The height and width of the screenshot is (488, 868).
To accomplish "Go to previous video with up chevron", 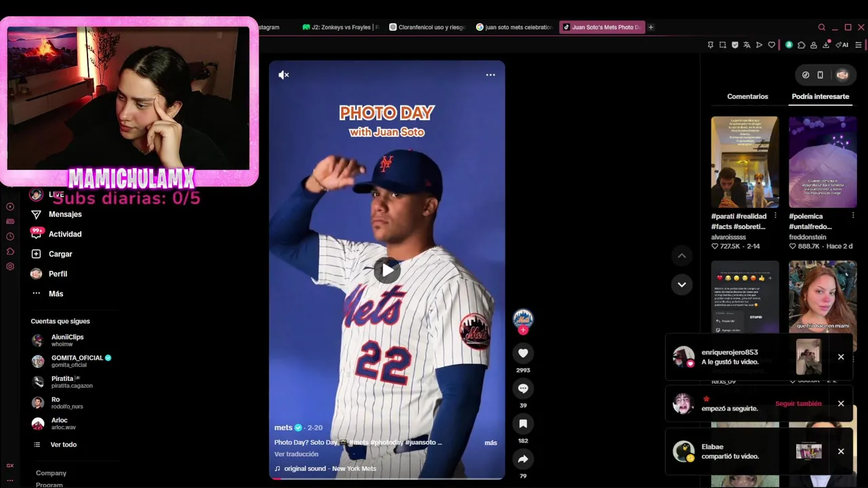I will 682,256.
